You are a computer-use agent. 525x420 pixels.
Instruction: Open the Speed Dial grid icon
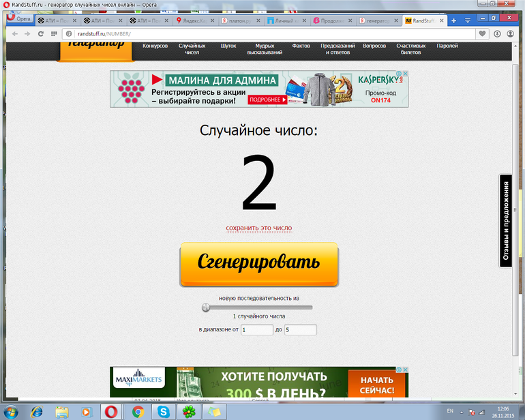(53, 33)
